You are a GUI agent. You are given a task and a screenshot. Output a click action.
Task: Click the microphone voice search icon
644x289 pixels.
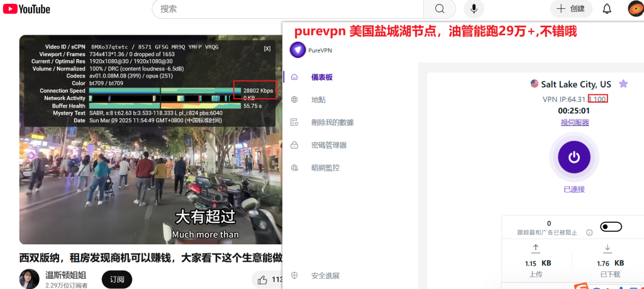click(x=474, y=9)
